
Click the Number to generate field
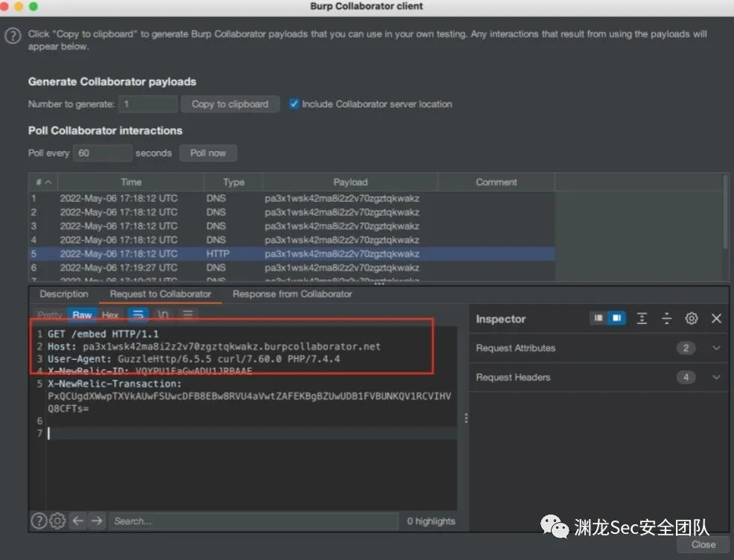pyautogui.click(x=148, y=104)
